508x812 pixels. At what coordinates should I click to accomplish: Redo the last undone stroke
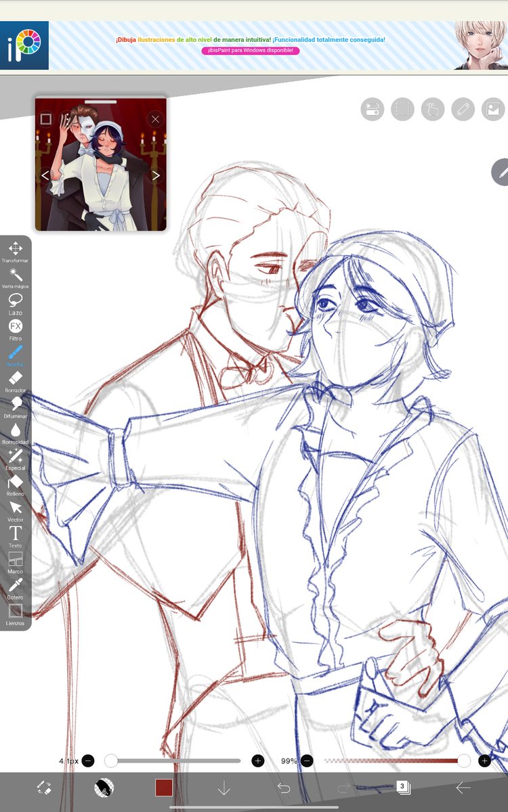343,787
